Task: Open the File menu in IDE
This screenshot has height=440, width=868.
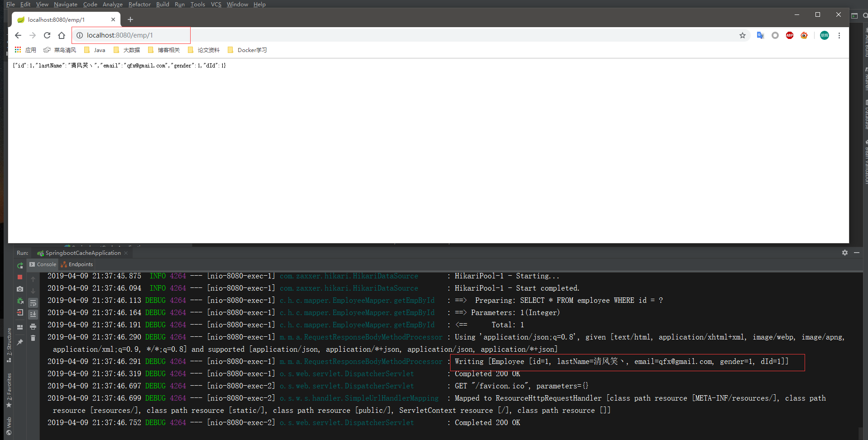Action: coord(10,4)
